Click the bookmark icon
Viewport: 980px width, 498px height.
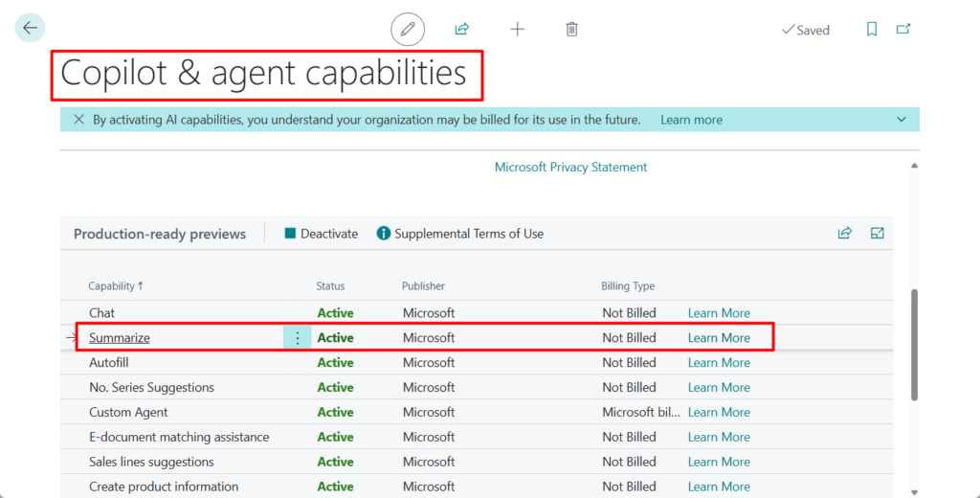pos(872,30)
